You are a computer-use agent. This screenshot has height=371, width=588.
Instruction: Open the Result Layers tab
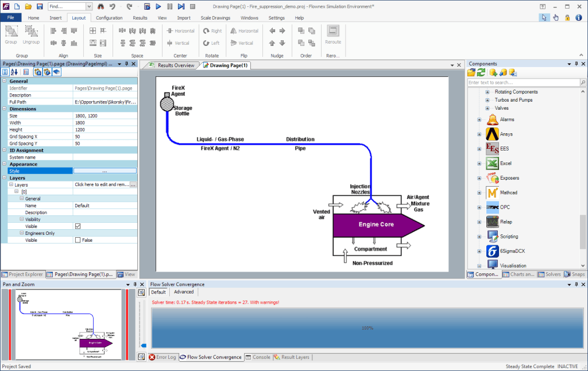291,357
